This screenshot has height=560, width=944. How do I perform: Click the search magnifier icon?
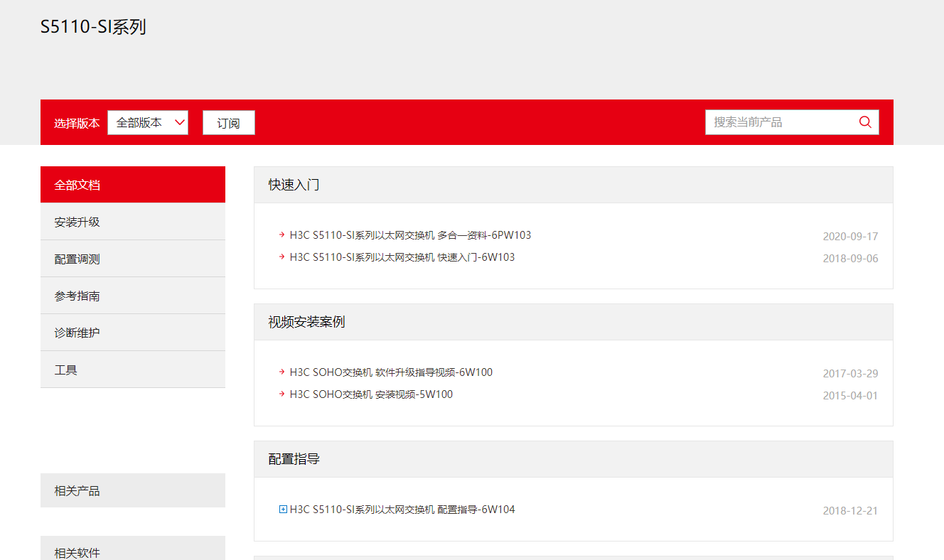click(865, 122)
